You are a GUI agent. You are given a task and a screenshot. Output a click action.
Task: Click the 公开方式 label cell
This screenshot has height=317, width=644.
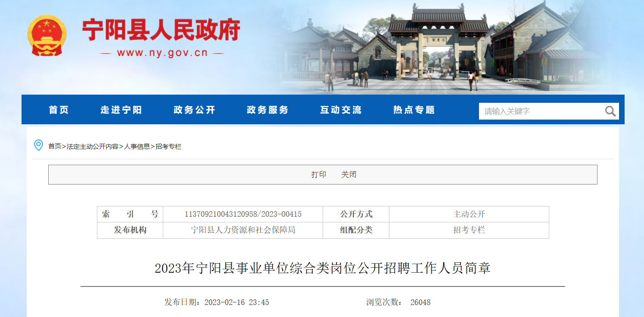[356, 214]
